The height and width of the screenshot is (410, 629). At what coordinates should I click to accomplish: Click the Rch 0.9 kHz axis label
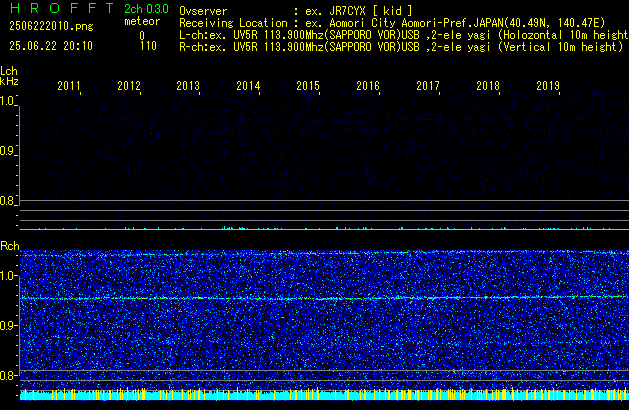point(8,325)
